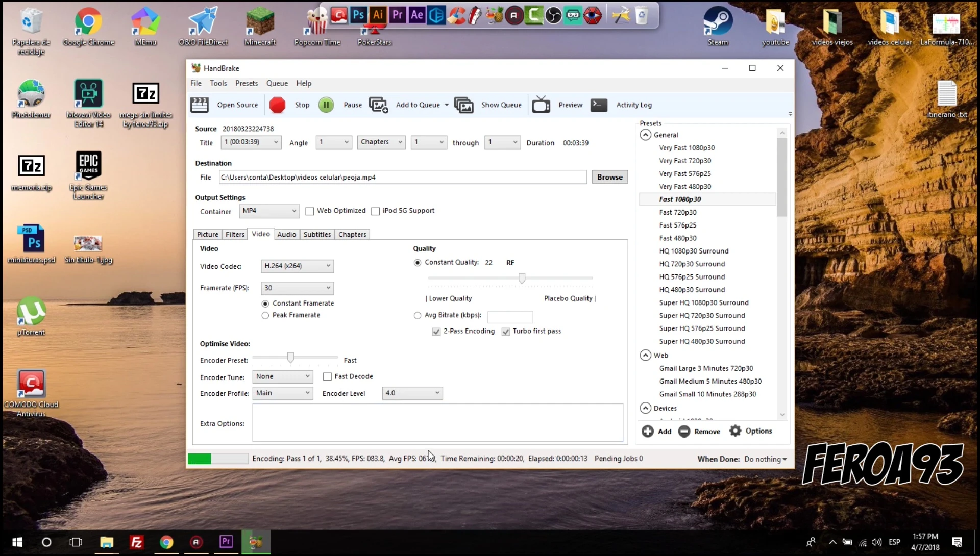Select the Constant Framerate radio button
This screenshot has height=556, width=980.
click(x=265, y=304)
